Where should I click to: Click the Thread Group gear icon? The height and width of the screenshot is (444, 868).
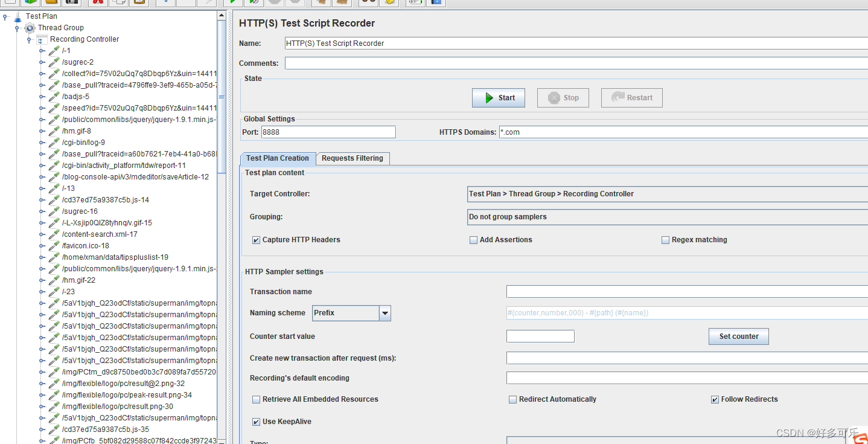click(x=30, y=28)
